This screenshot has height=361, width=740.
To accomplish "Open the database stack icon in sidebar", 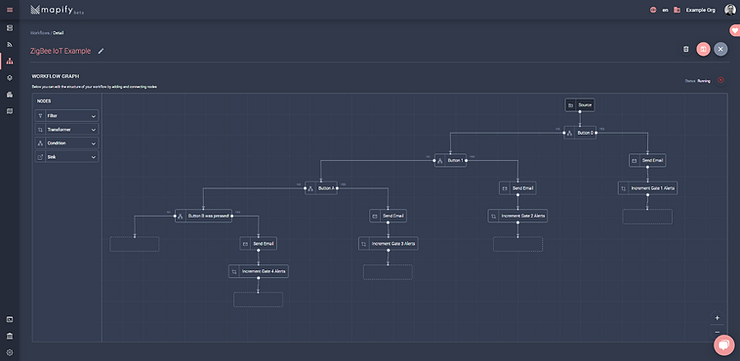I will pyautogui.click(x=10, y=28).
